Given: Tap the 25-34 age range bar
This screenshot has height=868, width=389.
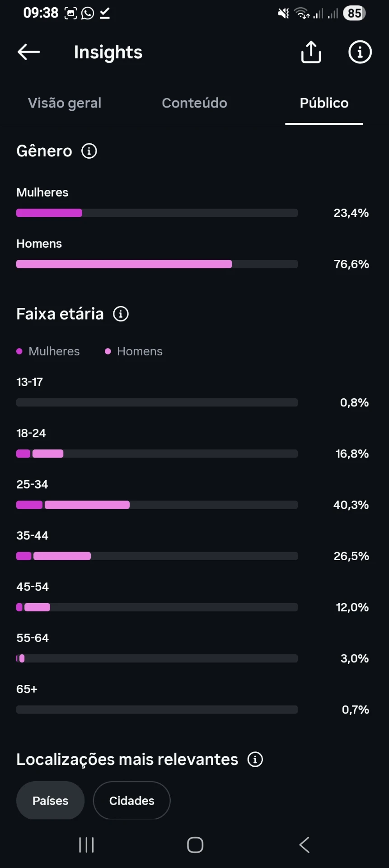Looking at the screenshot, I should point(157,505).
